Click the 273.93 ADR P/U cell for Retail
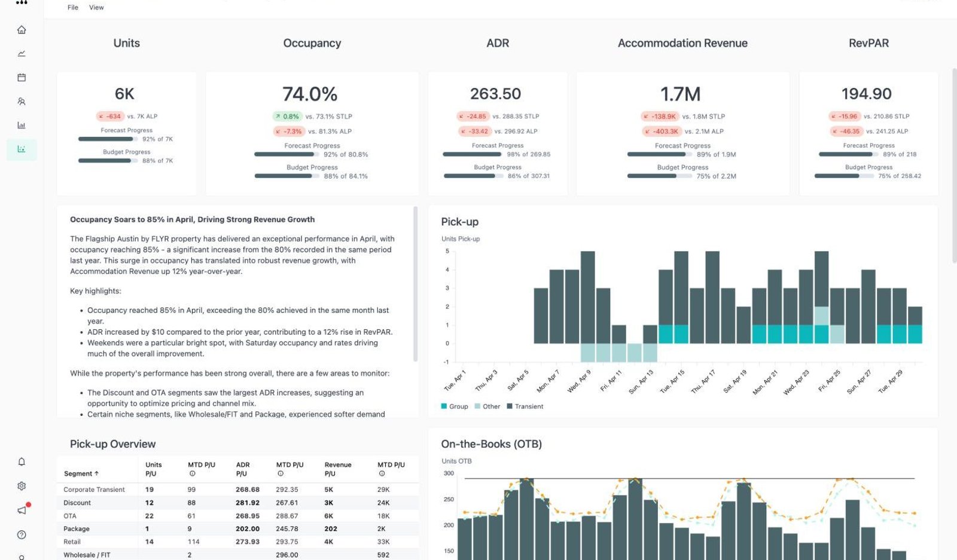 pos(248,542)
